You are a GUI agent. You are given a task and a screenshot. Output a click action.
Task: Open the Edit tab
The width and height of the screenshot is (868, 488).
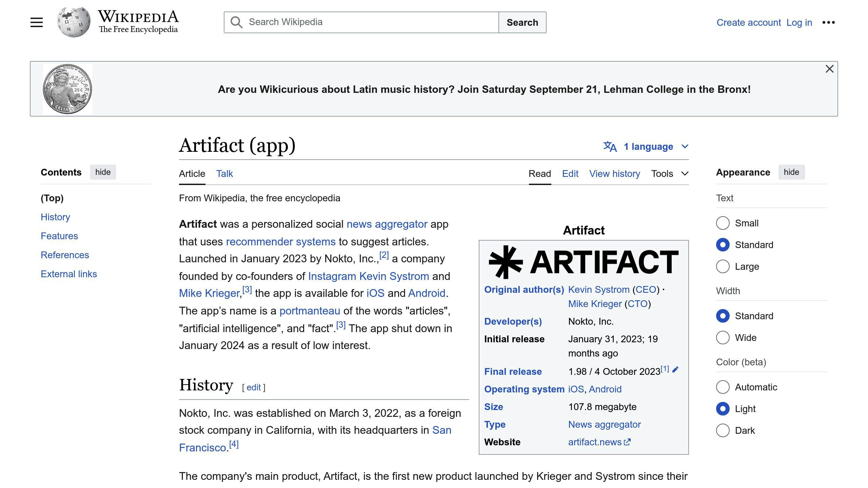pyautogui.click(x=570, y=174)
